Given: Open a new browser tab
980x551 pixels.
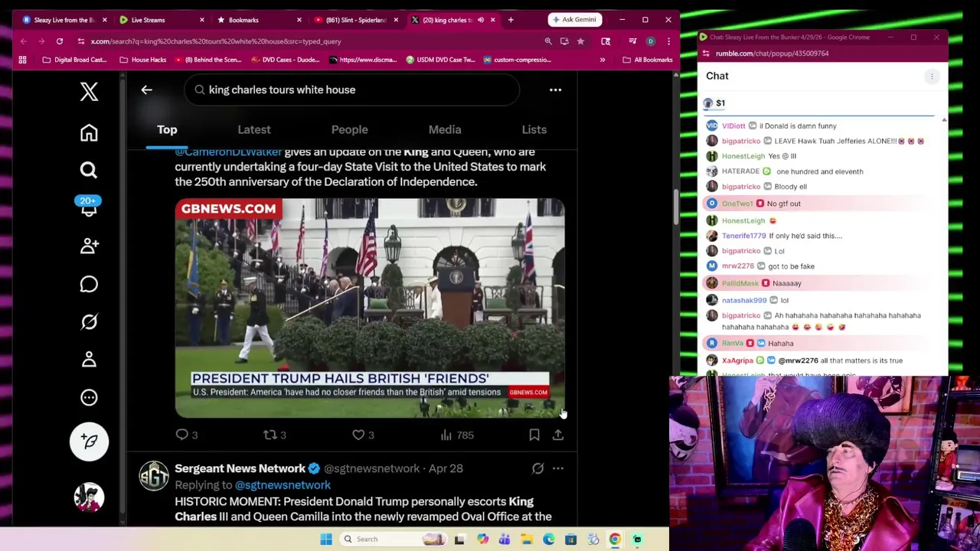Looking at the screenshot, I should (x=511, y=20).
